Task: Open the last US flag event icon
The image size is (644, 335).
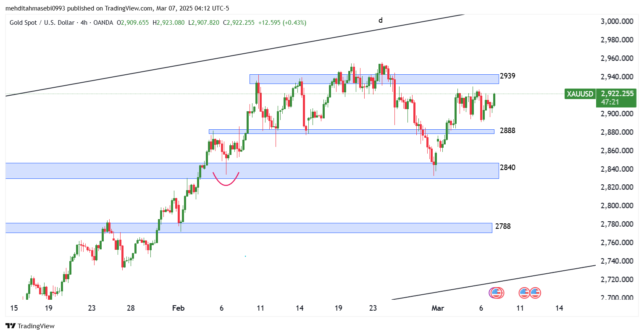Action: point(535,293)
